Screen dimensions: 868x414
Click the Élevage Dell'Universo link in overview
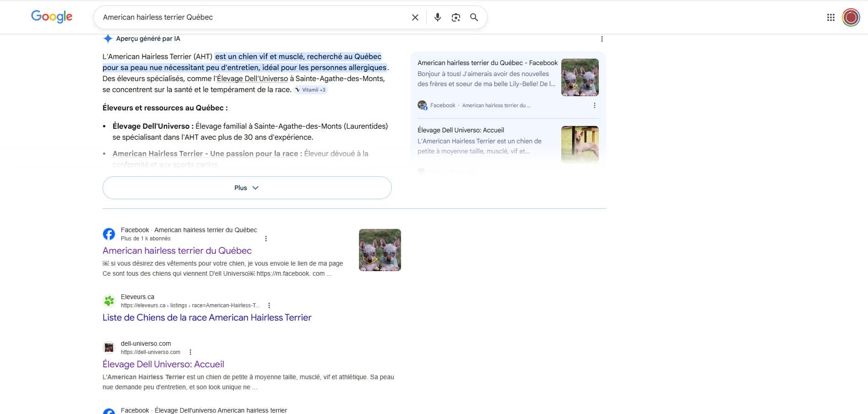(x=252, y=79)
